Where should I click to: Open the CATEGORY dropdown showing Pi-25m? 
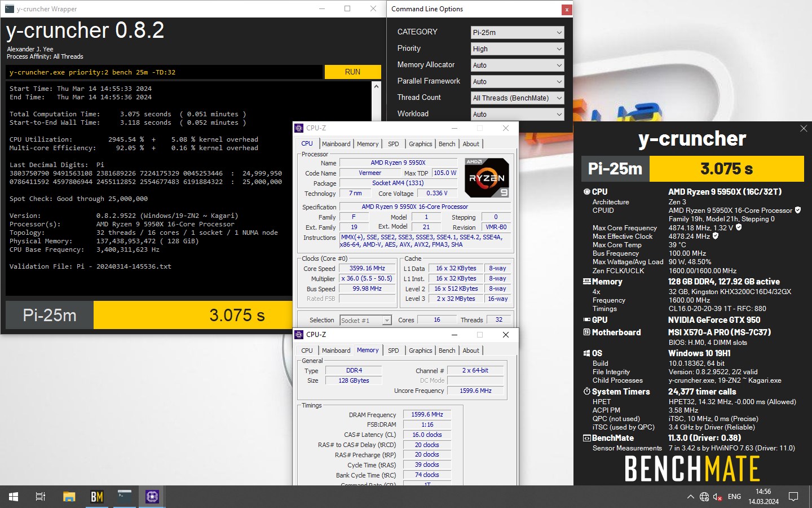tap(517, 33)
